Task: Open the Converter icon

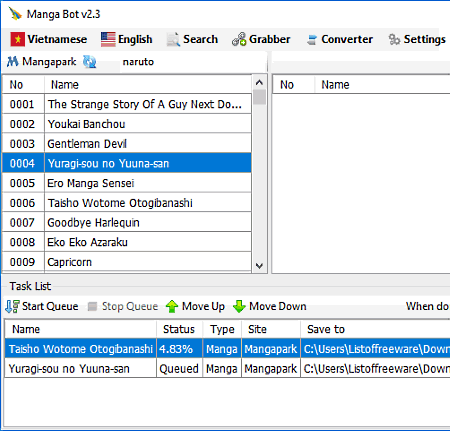Action: coord(312,40)
